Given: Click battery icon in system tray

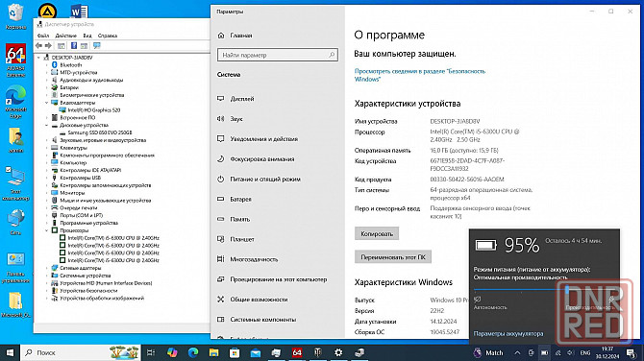Looking at the screenshot, I should click(x=544, y=352).
